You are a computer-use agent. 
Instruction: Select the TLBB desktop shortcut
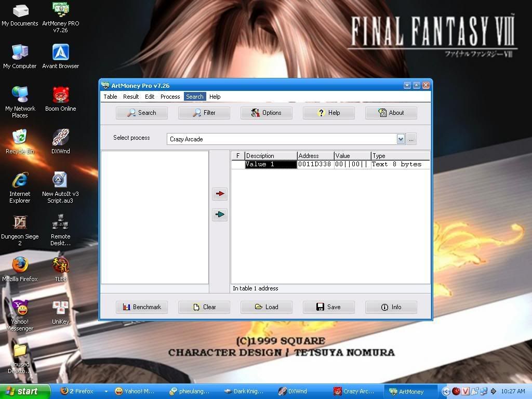coord(60,270)
